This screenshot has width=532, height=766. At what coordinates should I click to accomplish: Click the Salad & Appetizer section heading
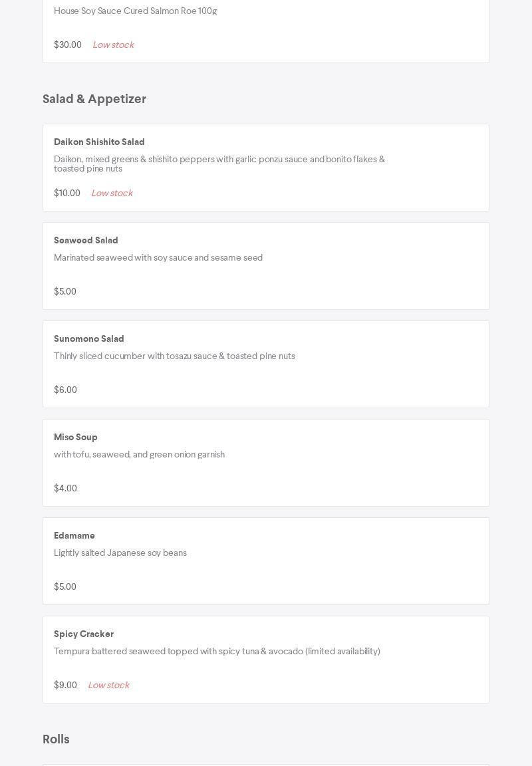pyautogui.click(x=94, y=99)
